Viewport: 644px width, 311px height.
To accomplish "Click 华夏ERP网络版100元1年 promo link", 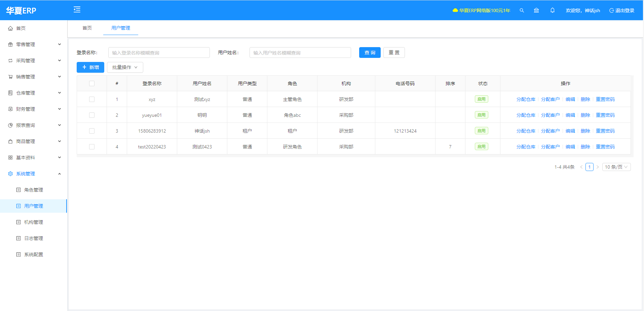I will tap(485, 10).
